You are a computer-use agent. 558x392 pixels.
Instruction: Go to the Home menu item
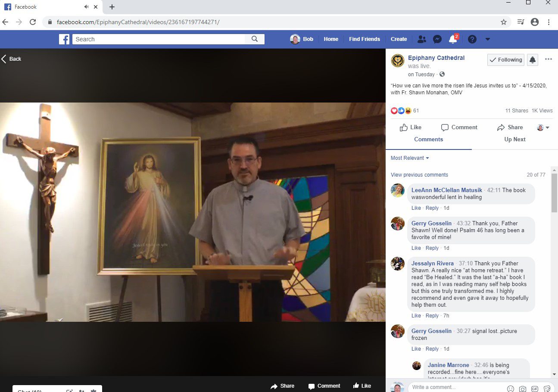pos(331,39)
